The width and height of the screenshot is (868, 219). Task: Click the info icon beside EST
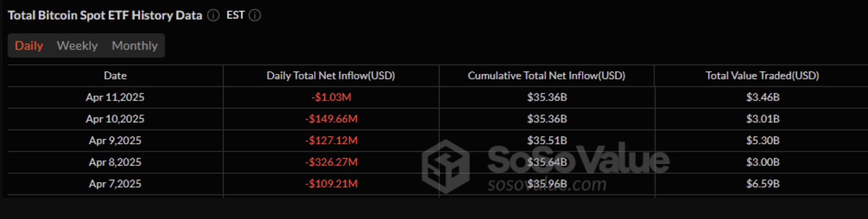(x=255, y=15)
